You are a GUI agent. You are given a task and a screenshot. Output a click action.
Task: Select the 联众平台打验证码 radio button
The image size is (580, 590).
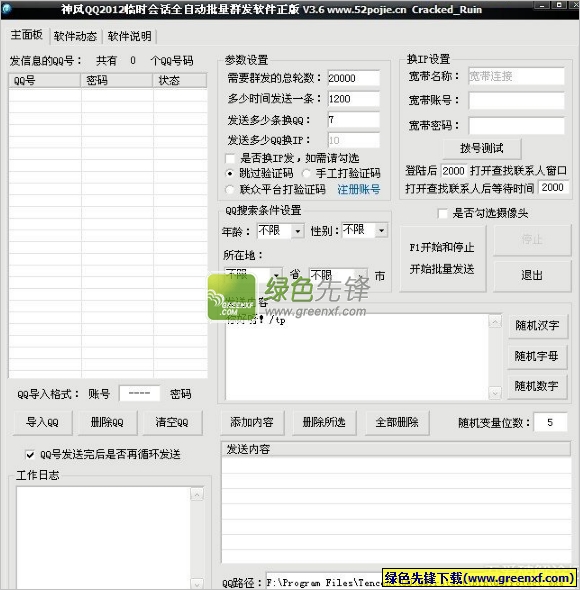click(x=230, y=190)
